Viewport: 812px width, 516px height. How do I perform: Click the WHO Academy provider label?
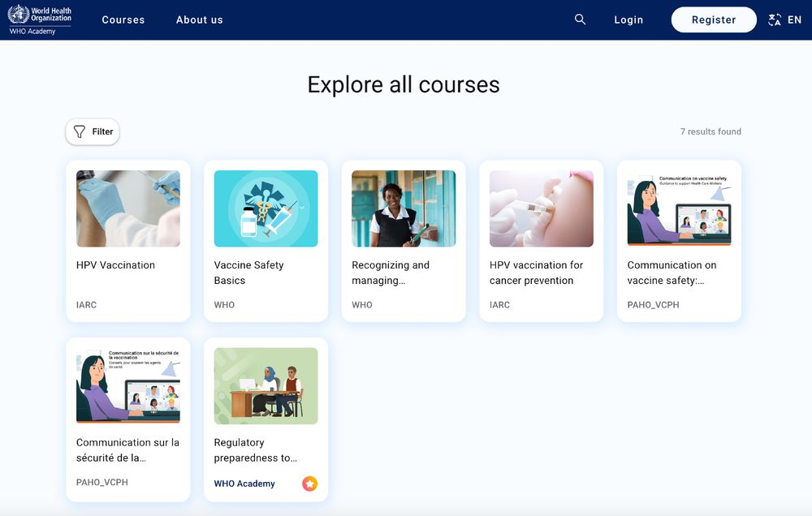click(x=244, y=484)
